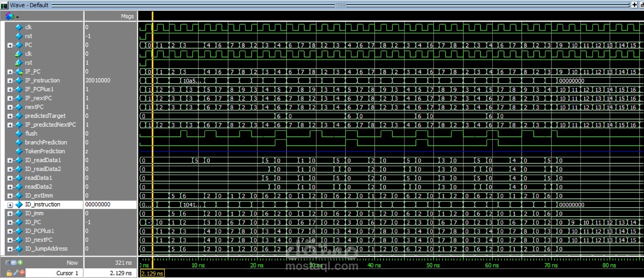Click the green insert cursor icon
The image size is (644, 278).
(x=20, y=263)
